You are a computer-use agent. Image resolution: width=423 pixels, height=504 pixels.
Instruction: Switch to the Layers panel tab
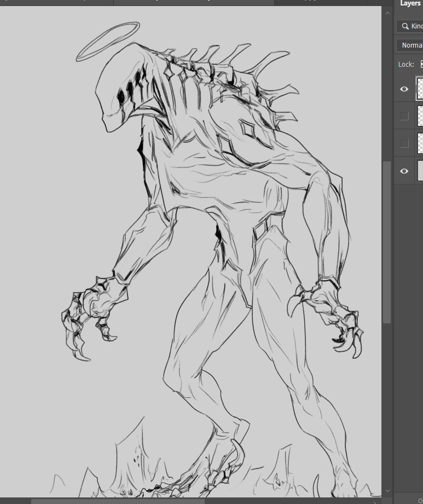click(x=410, y=3)
